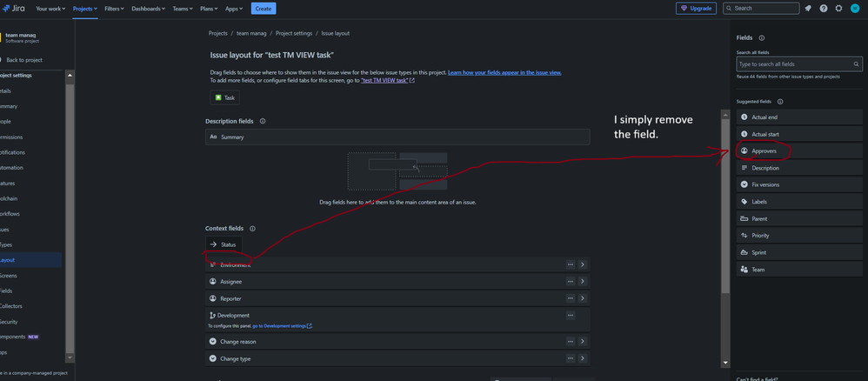Expand the Change type field chevron
Image resolution: width=868 pixels, height=381 pixels.
click(x=582, y=358)
